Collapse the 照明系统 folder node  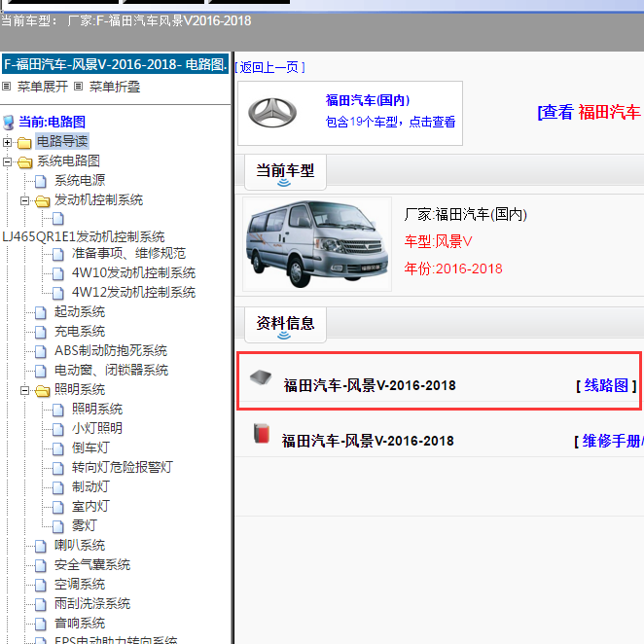[24, 391]
